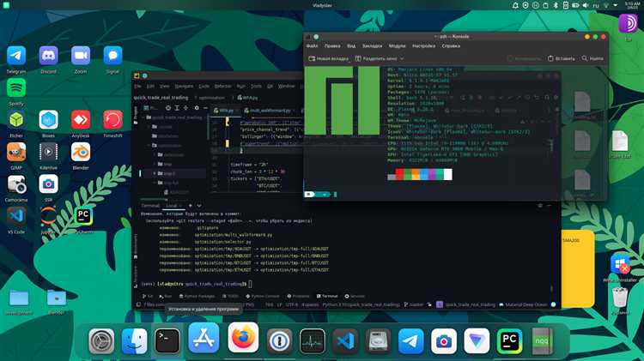Image resolution: width=644 pixels, height=361 pixels.
Task: Expand the quick_trade_real_trading root folder
Action: [143, 117]
